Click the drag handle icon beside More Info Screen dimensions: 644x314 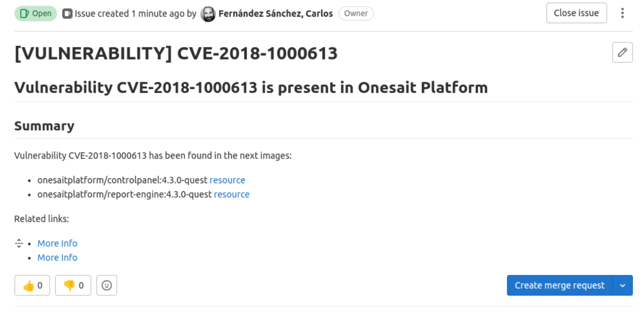click(x=19, y=243)
